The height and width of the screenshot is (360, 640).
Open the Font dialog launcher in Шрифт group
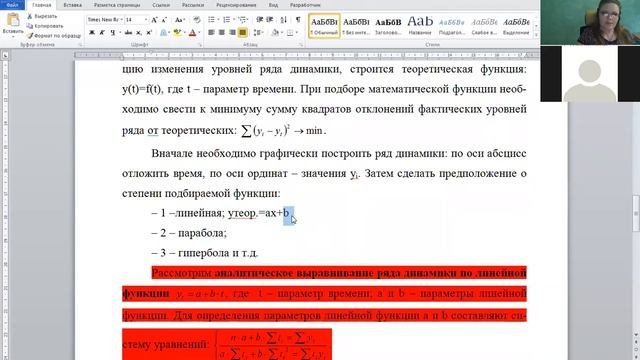click(x=200, y=44)
